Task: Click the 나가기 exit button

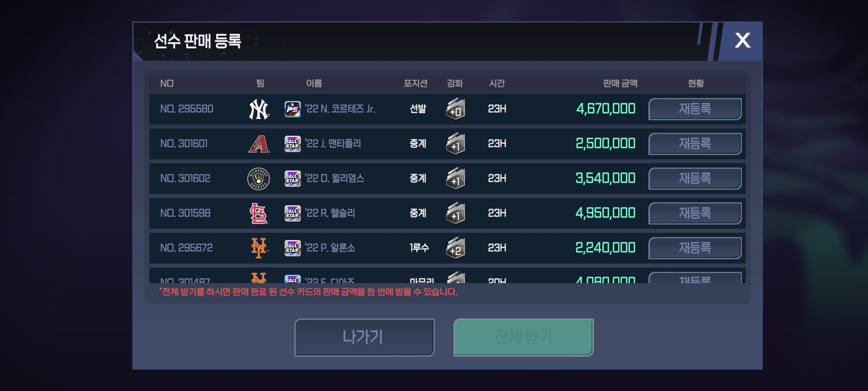Action: tap(364, 337)
